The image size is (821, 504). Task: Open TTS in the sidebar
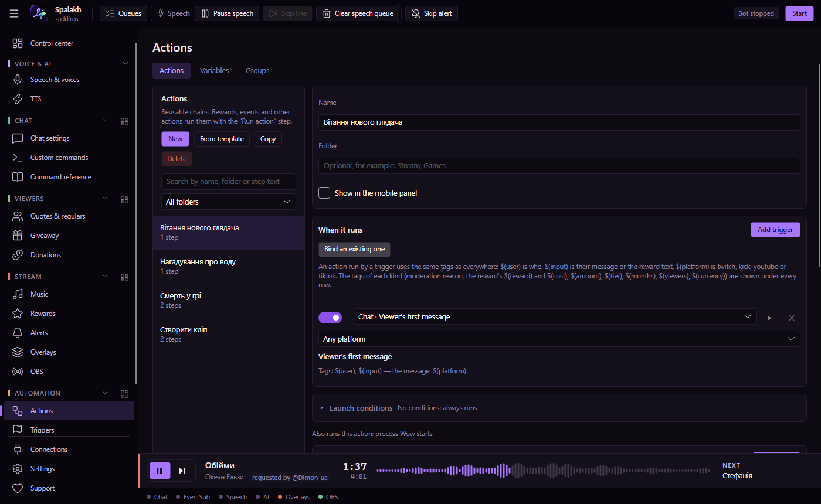(69, 99)
